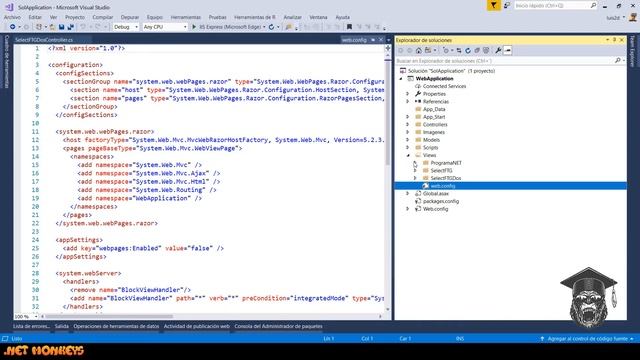Open the notifications flag icon
This screenshot has height=360, width=640.
pyautogui.click(x=493, y=5)
